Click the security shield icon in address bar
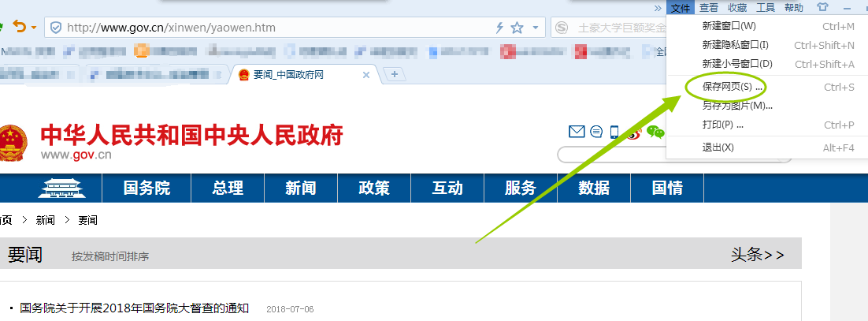This screenshot has width=868, height=321. coord(56,28)
